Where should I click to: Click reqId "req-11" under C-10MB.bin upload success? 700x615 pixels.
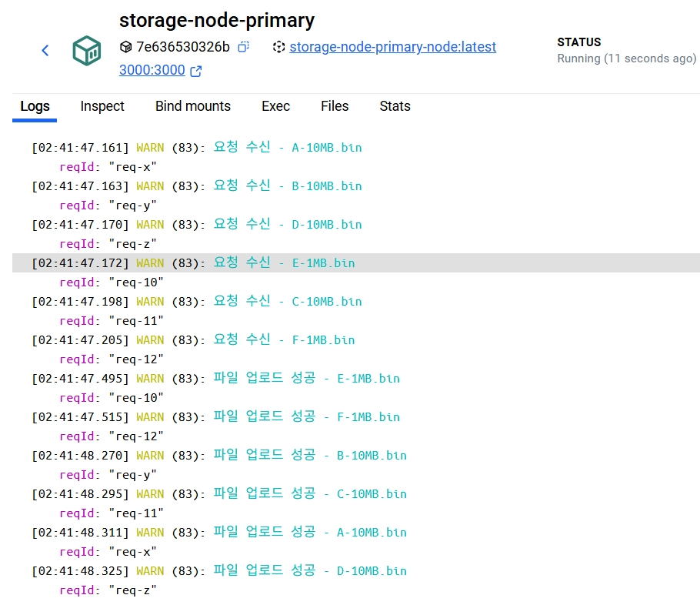(x=112, y=513)
